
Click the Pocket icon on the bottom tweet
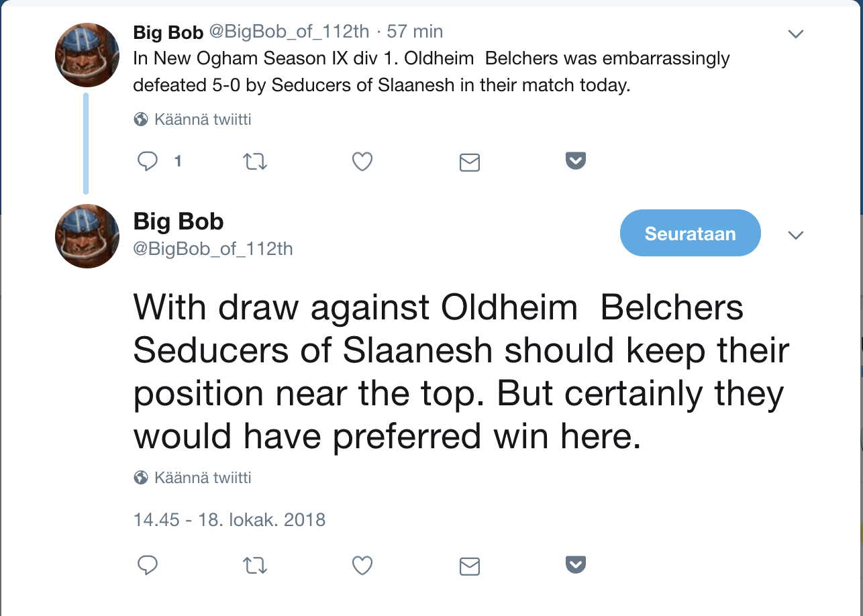click(576, 564)
